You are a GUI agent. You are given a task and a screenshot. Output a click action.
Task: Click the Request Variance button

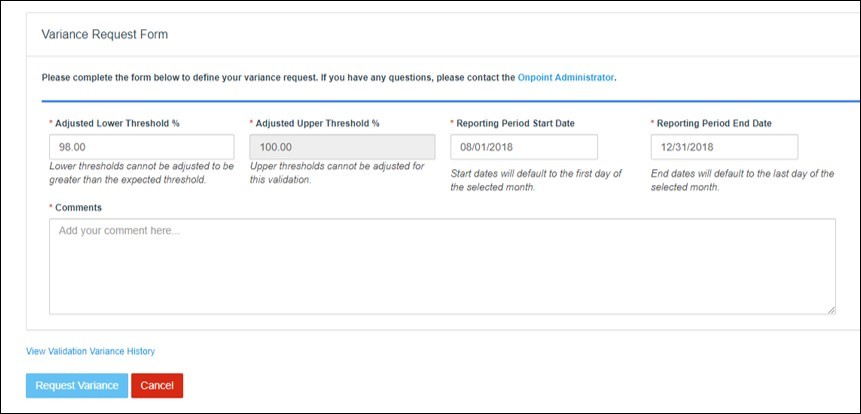pyautogui.click(x=77, y=385)
